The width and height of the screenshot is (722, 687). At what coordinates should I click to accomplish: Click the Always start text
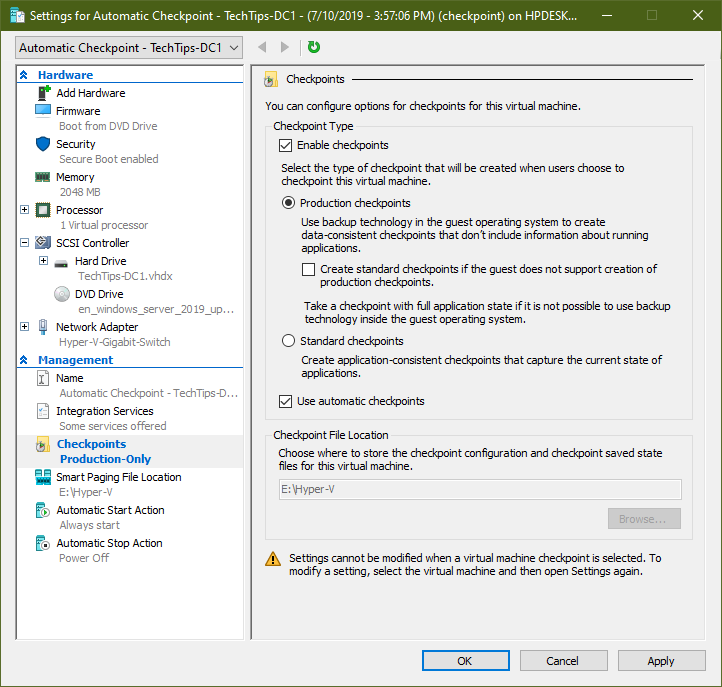point(89,525)
